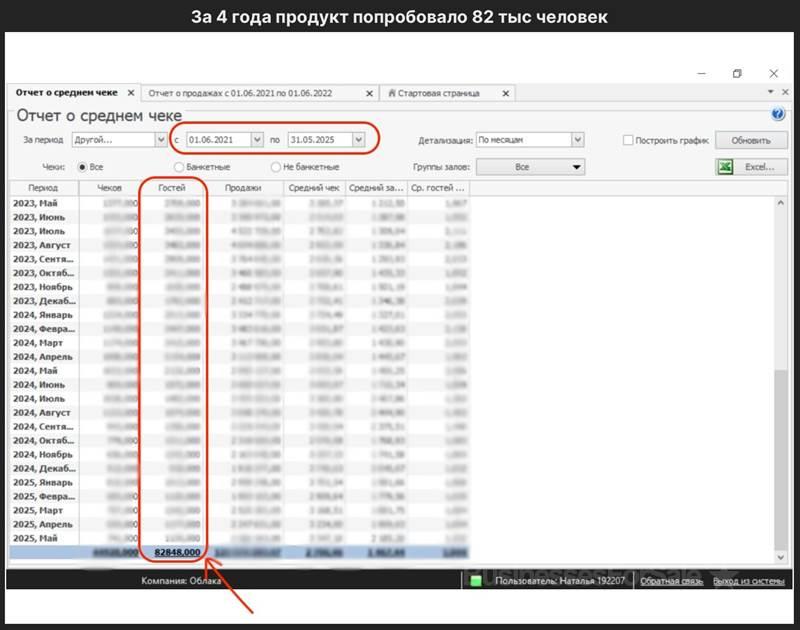The height and width of the screenshot is (630, 800).
Task: Click the blue help question mark icon
Action: (x=778, y=115)
